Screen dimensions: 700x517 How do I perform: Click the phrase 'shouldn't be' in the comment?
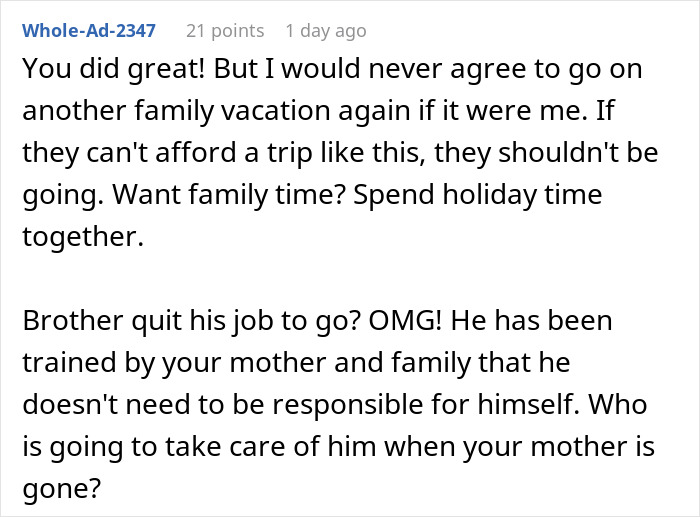(578, 152)
